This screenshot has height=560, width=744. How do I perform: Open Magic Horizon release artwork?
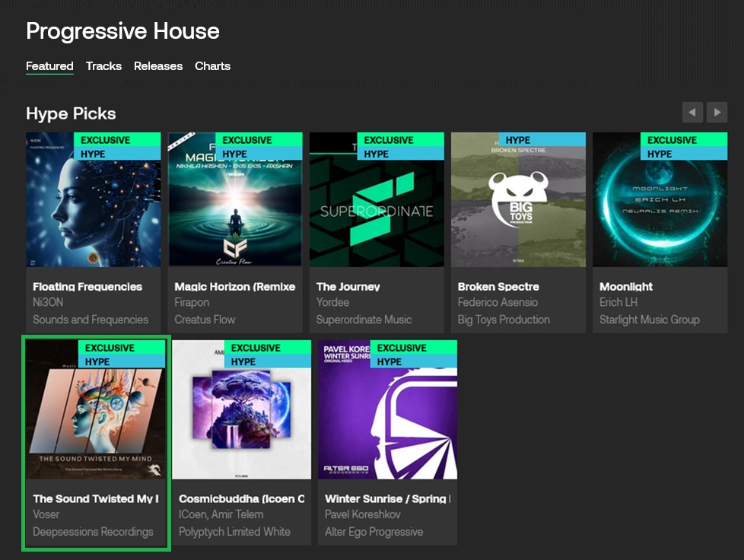click(x=235, y=199)
